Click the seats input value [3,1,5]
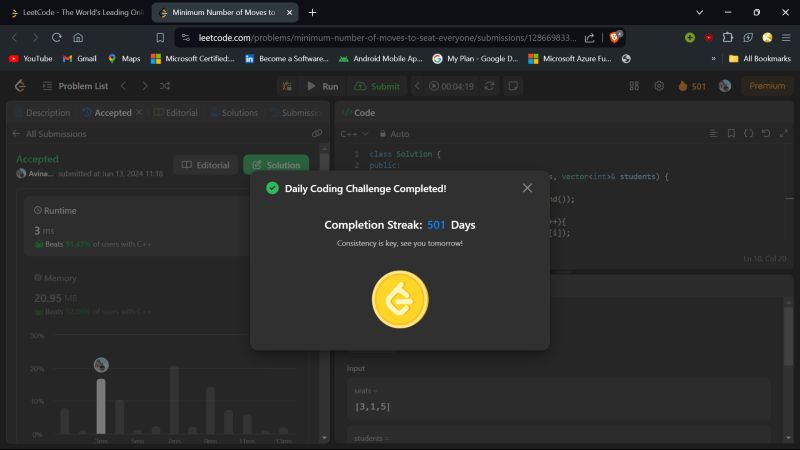This screenshot has width=800, height=450. (372, 407)
